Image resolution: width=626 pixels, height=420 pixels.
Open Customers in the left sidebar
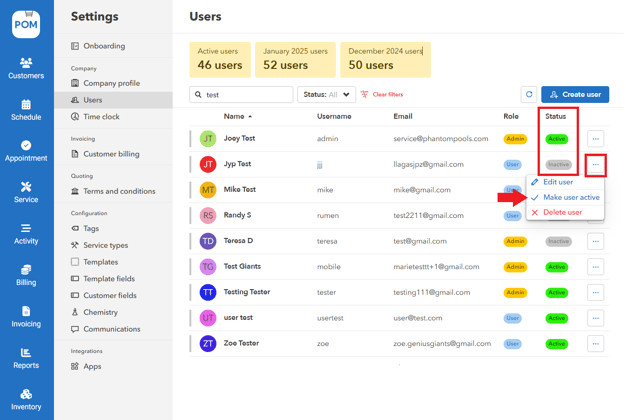click(26, 67)
